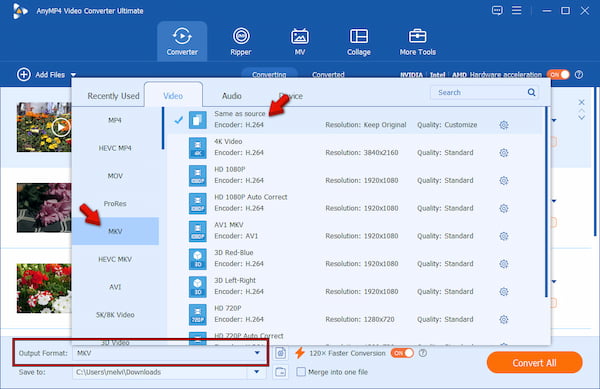Expand the Output Format dropdown
This screenshot has height=389, width=600.
click(257, 353)
